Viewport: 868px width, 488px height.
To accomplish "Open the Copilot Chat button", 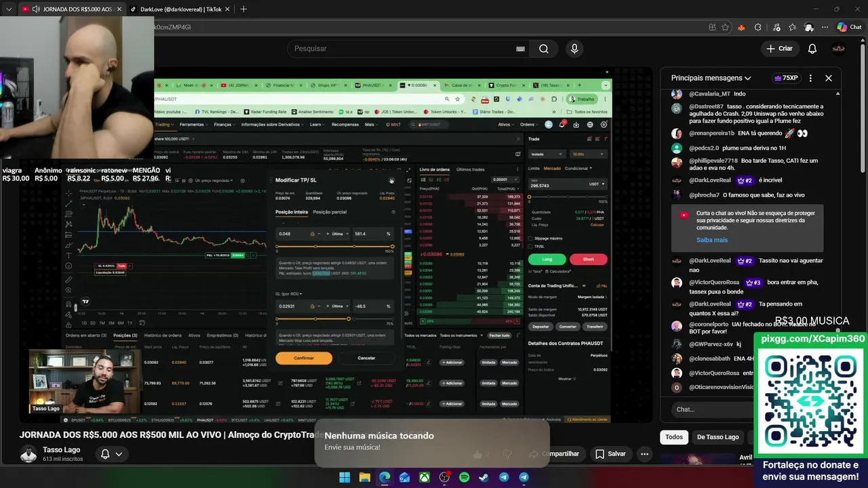I will (x=850, y=27).
